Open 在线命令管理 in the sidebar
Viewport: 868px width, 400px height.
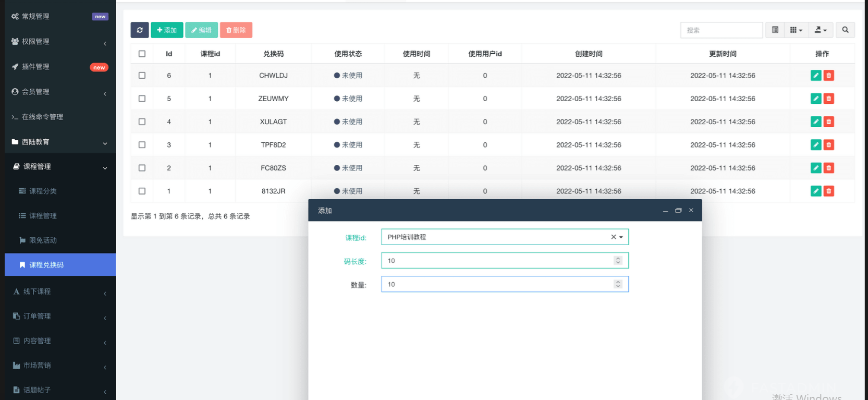tap(60, 117)
